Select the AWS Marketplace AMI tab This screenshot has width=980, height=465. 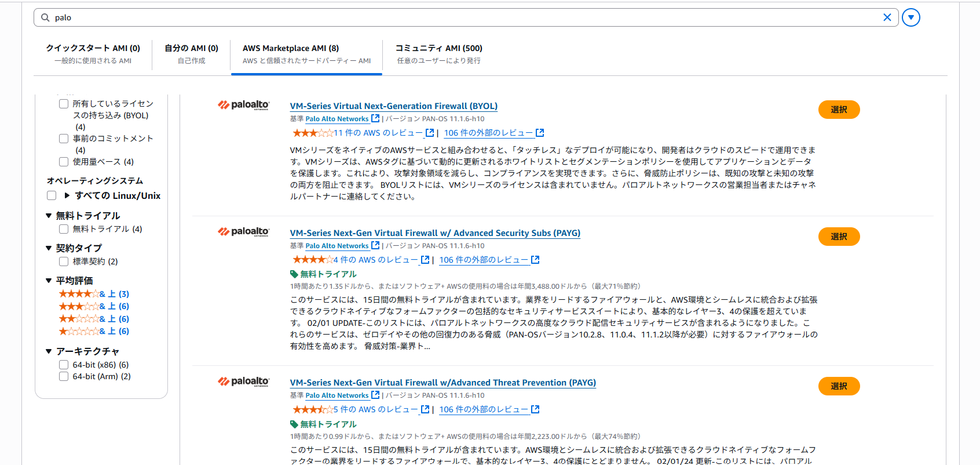pos(306,54)
